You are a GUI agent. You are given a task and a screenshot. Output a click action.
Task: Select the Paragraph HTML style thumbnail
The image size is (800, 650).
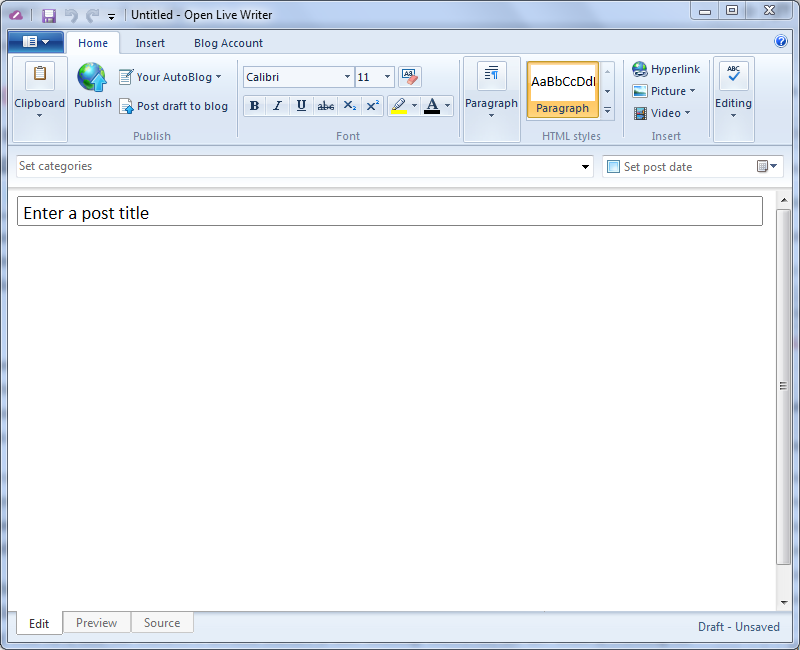[562, 89]
